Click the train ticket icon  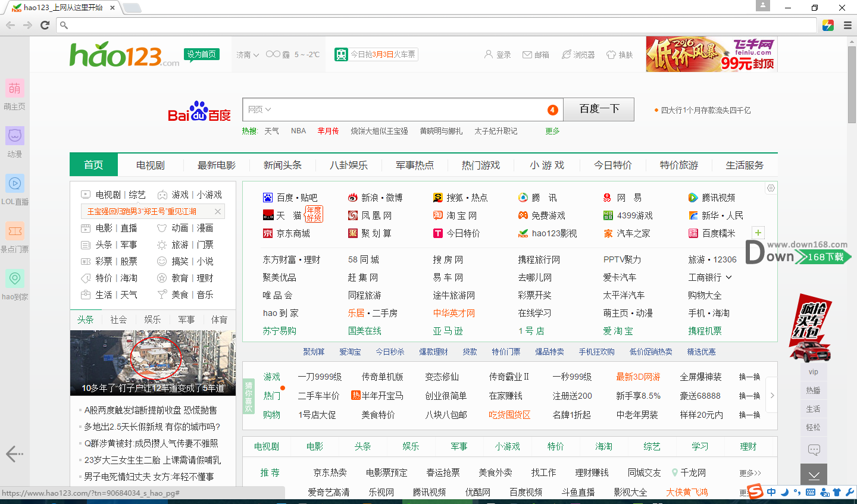tap(341, 55)
